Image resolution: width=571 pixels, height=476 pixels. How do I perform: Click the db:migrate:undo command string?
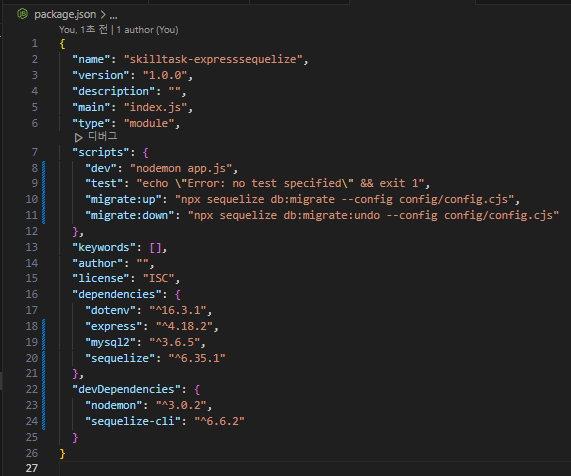[373, 215]
